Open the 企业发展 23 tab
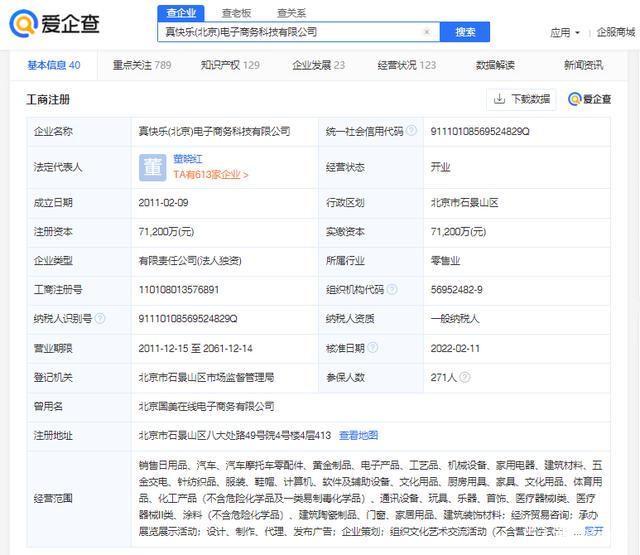Image resolution: width=640 pixels, height=555 pixels. [319, 65]
